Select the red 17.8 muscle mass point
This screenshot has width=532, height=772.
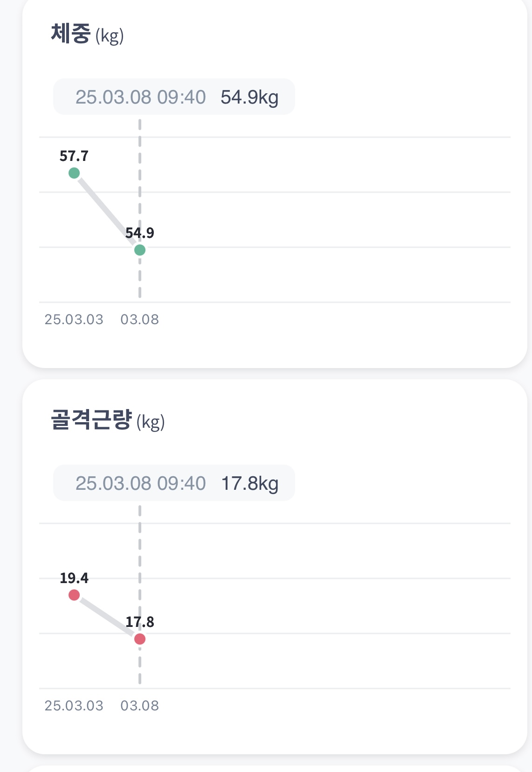point(140,639)
